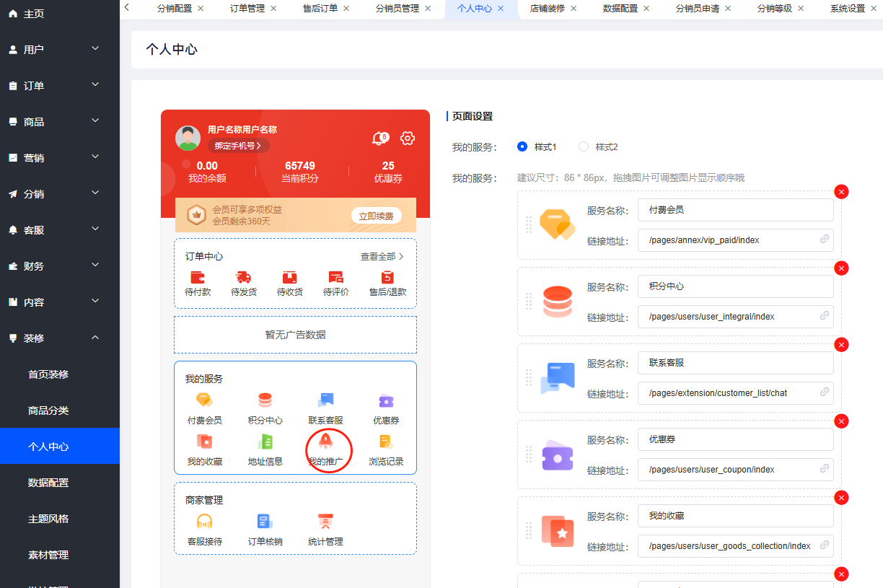The width and height of the screenshot is (883, 588).
Task: Click the 付费会员 service icon in preview
Action: 205,400
